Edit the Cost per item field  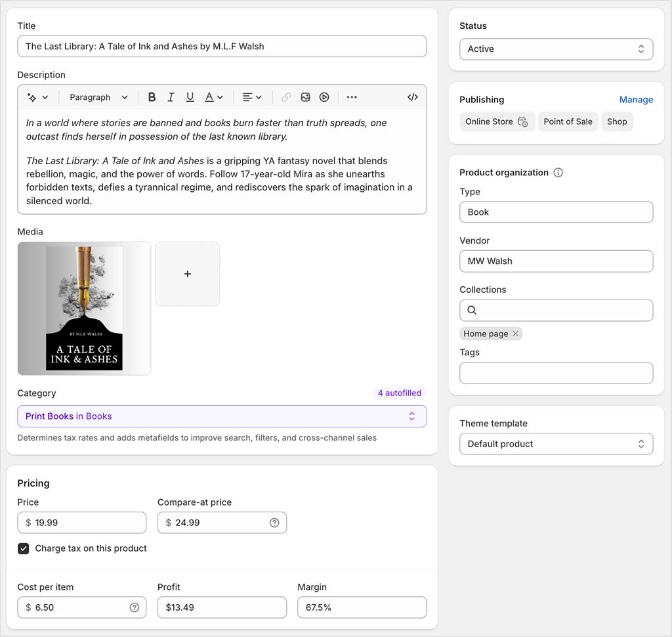pyautogui.click(x=82, y=607)
